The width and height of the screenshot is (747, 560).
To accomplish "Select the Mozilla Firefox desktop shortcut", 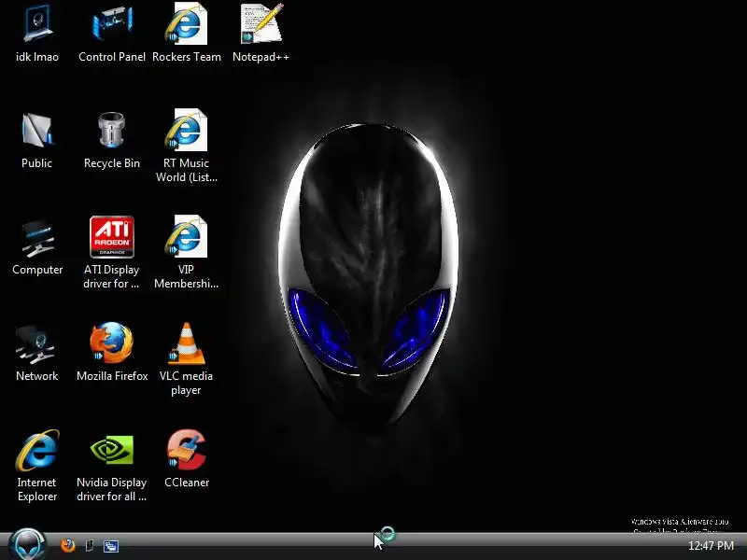I will coord(112,353).
